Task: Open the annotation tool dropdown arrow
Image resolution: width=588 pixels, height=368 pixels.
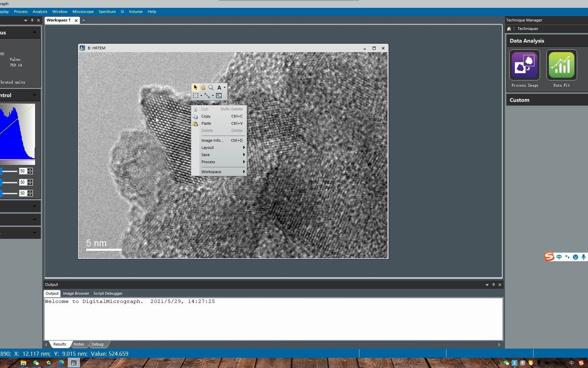Action: tap(225, 88)
